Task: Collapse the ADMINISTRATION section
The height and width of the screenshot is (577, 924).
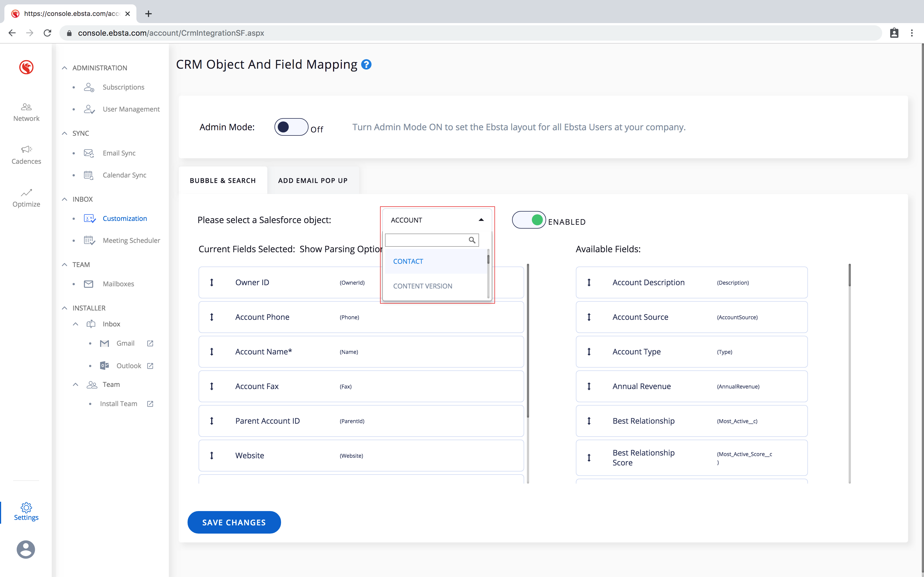Action: coord(65,68)
